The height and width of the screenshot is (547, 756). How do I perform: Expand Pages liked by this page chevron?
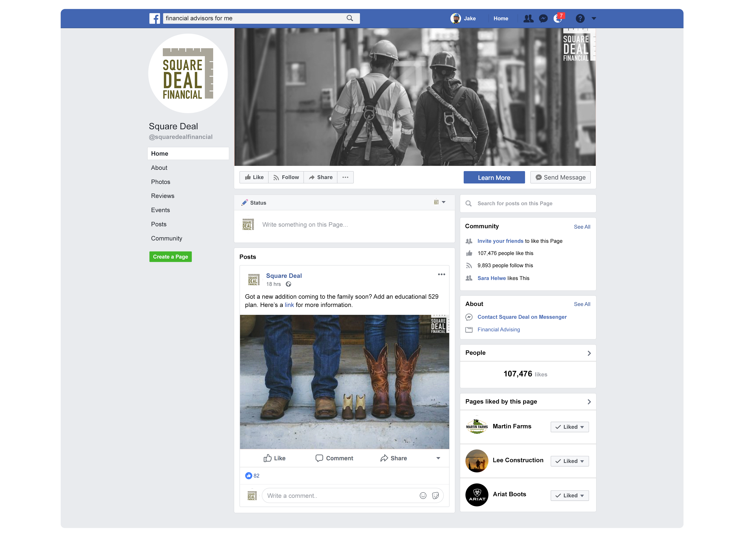[589, 402]
